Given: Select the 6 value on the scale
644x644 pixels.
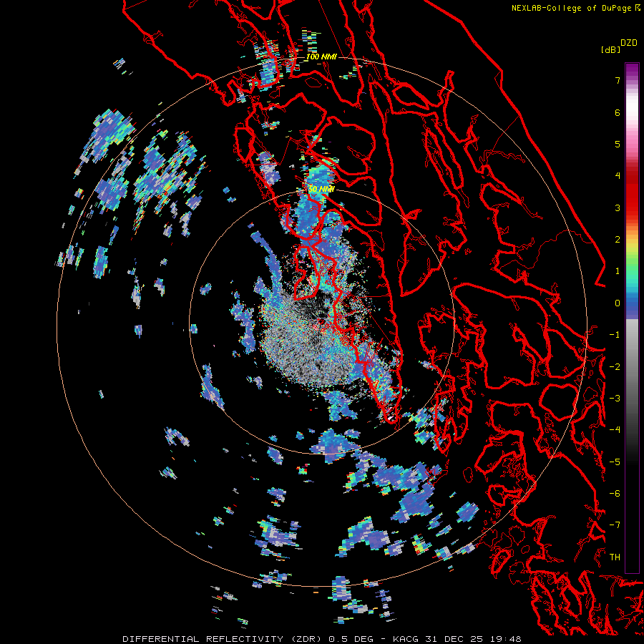Looking at the screenshot, I should pyautogui.click(x=618, y=112).
